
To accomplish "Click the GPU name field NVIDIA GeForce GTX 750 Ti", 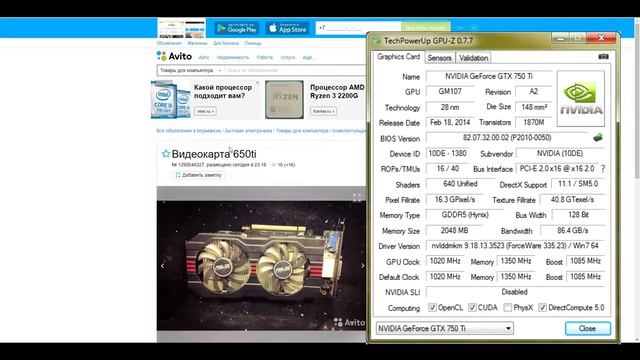I will point(489,76).
